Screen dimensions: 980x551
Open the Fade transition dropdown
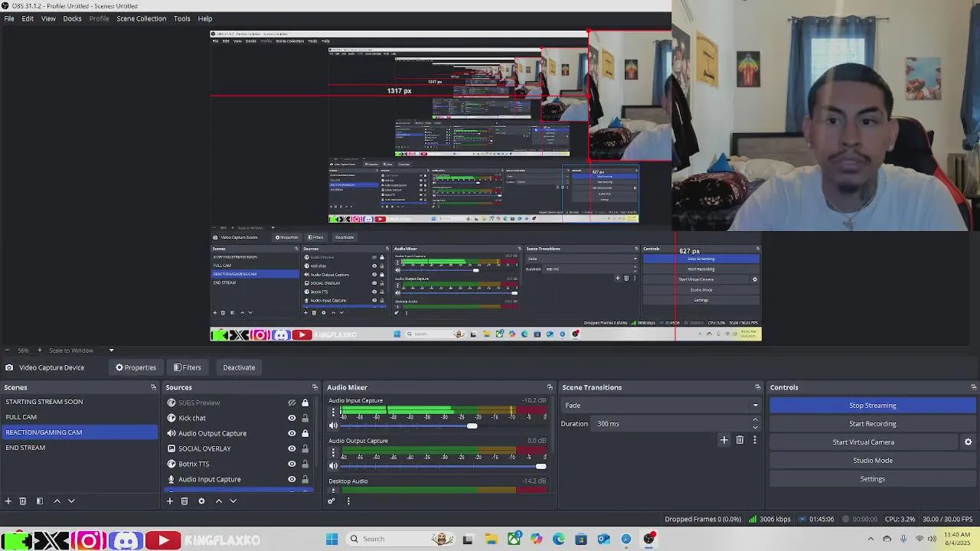tap(661, 406)
